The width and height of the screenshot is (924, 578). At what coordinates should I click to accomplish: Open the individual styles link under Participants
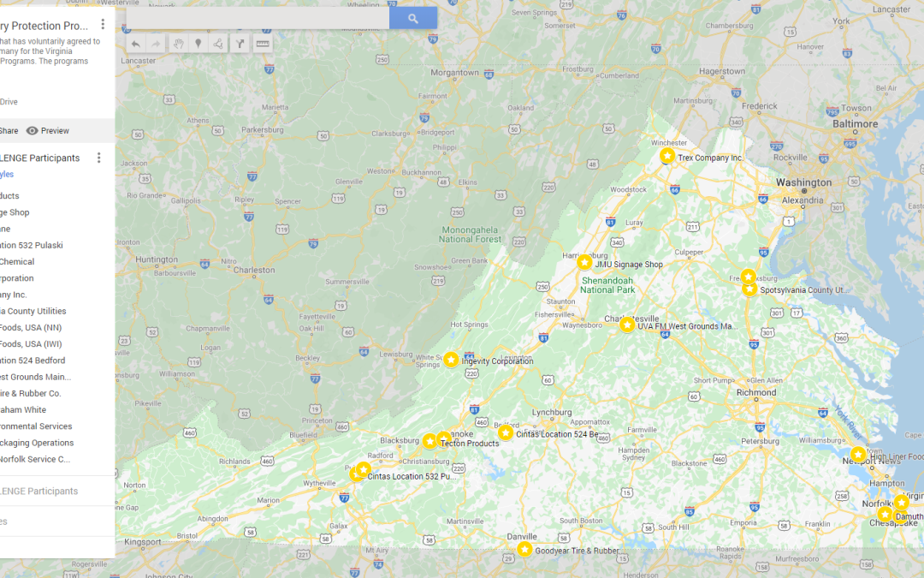(7, 175)
